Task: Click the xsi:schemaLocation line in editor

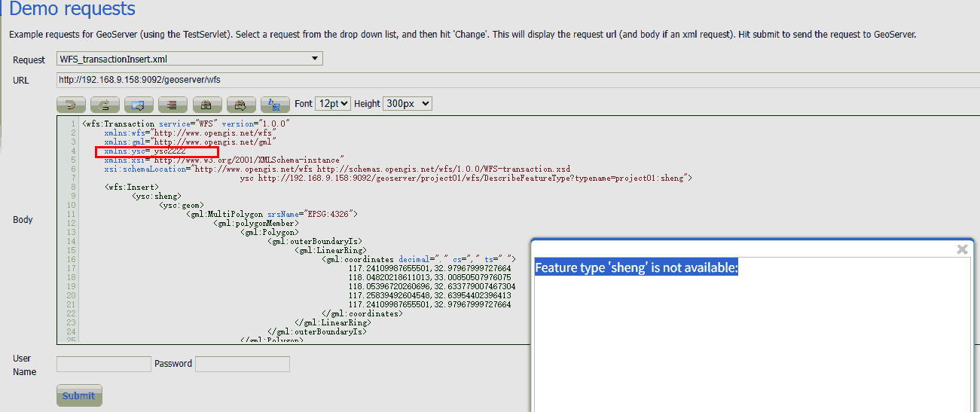Action: click(x=337, y=169)
